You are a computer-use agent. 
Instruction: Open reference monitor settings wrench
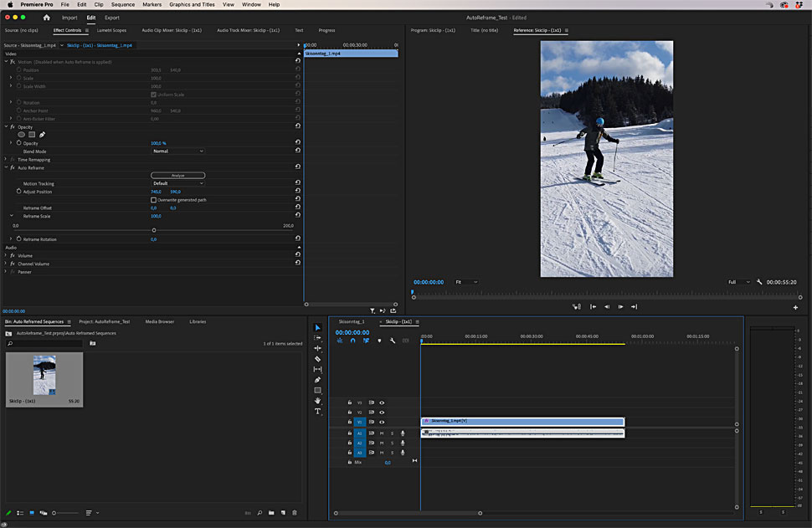coord(759,282)
